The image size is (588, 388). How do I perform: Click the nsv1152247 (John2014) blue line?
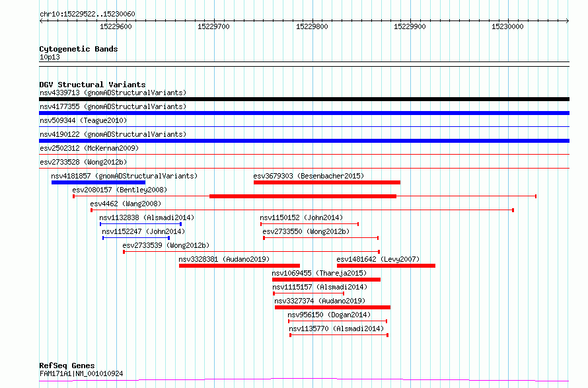click(136, 238)
